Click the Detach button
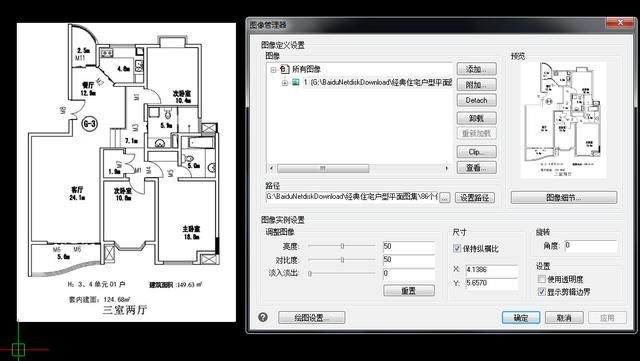The image size is (640, 361). pos(476,100)
